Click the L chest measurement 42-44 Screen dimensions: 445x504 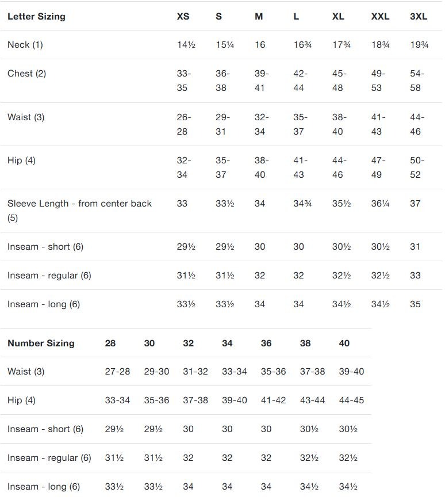click(x=300, y=81)
